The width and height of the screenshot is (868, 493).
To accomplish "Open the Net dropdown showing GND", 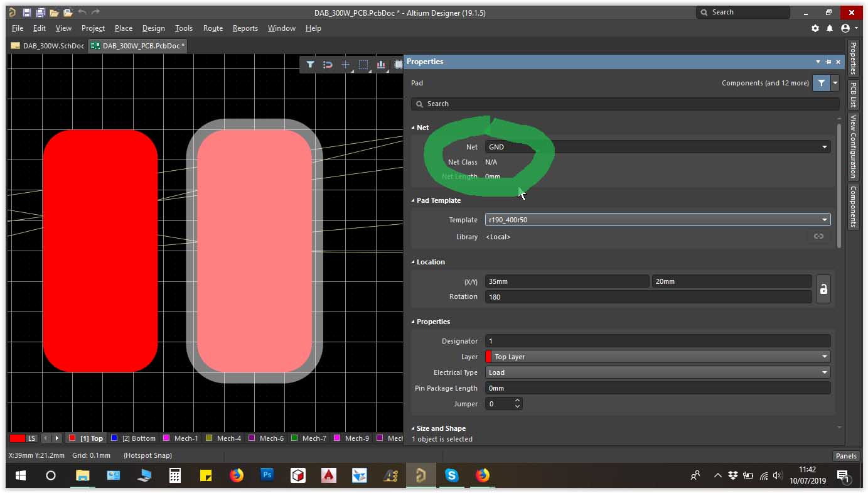I will click(x=657, y=147).
